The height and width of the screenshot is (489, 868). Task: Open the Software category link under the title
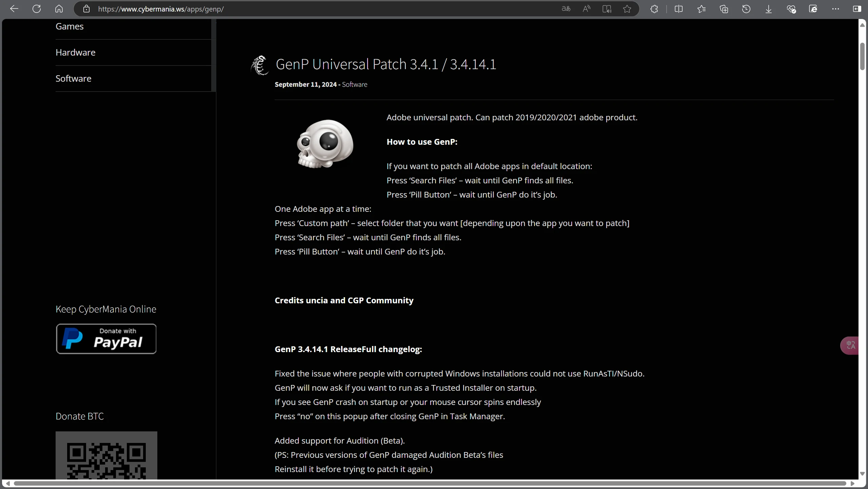tap(354, 84)
